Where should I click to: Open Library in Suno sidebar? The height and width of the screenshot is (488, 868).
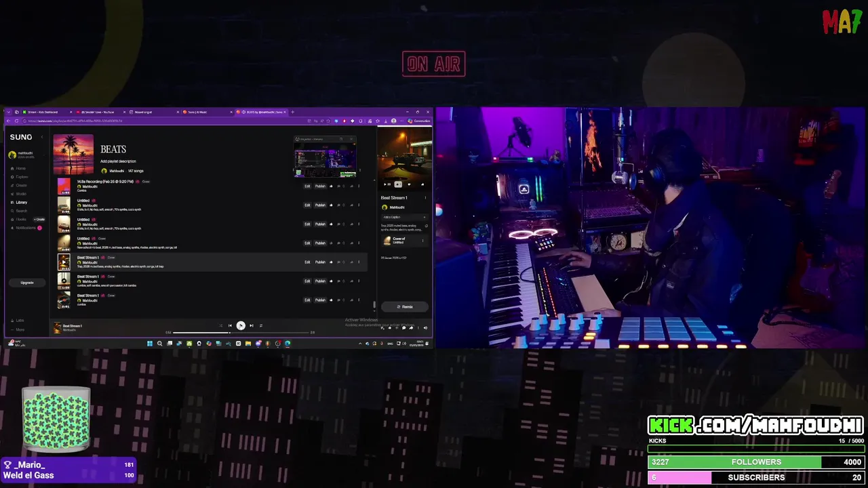[x=20, y=202]
